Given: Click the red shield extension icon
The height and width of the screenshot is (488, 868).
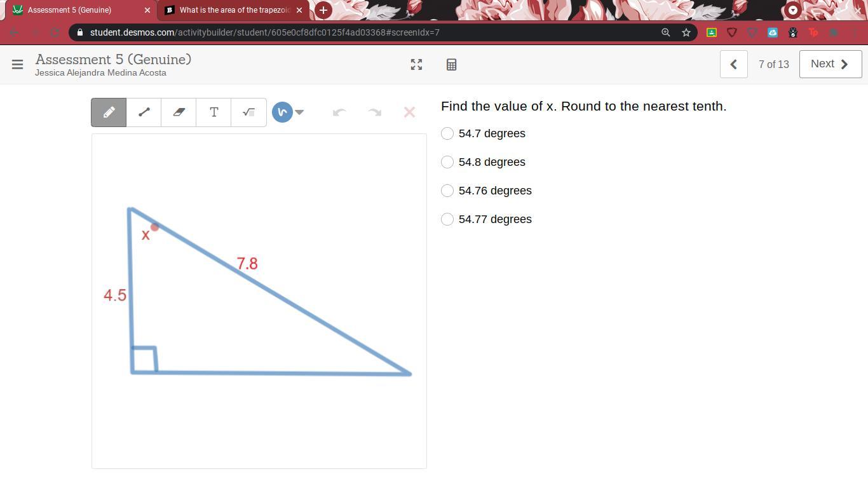Looking at the screenshot, I should 732,32.
